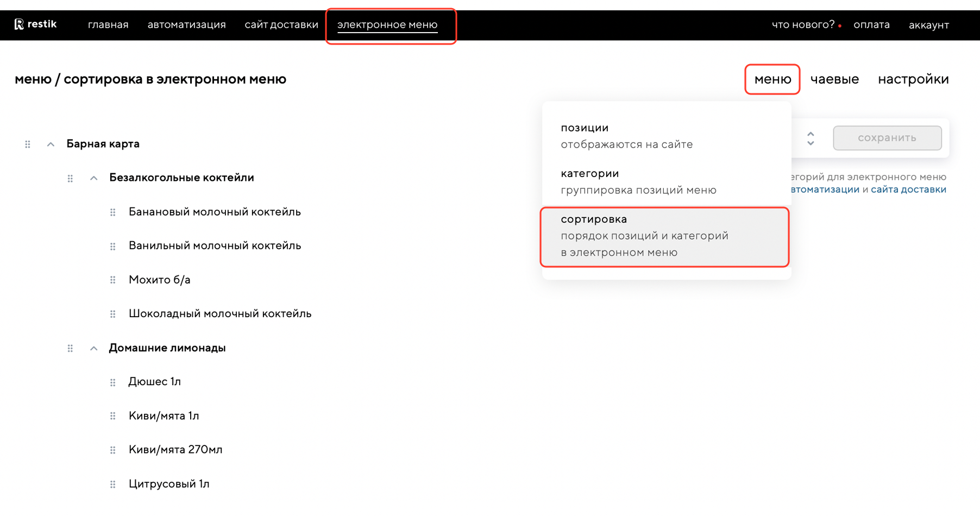Viewport: 980px width, 516px height.
Task: Click drag handle for Дюшес 1л
Action: point(113,382)
